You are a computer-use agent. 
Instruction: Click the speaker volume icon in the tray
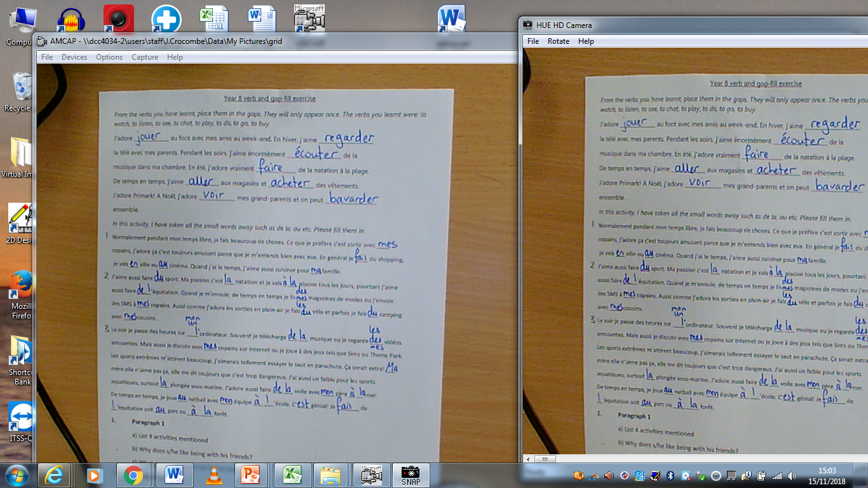pyautogui.click(x=792, y=475)
